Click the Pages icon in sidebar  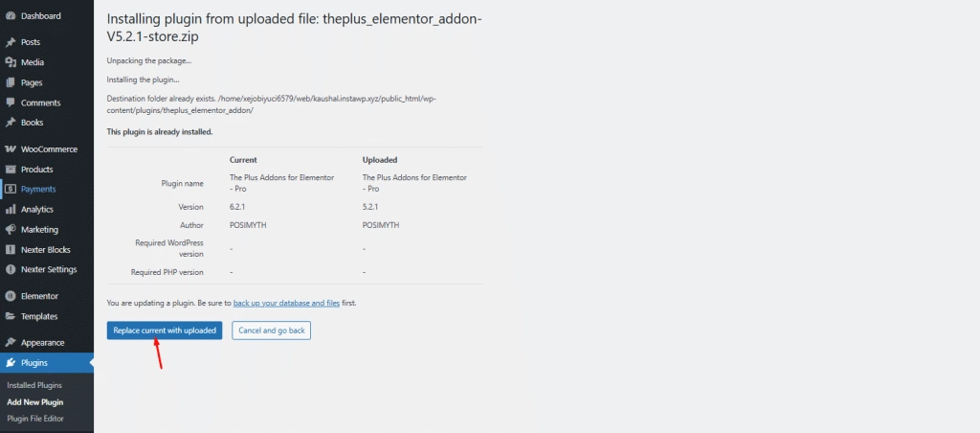click(11, 82)
